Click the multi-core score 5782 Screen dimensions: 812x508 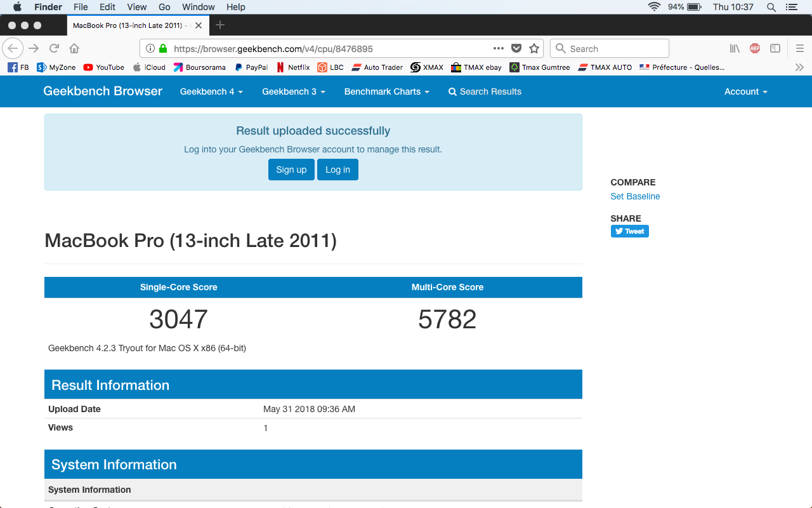(447, 319)
